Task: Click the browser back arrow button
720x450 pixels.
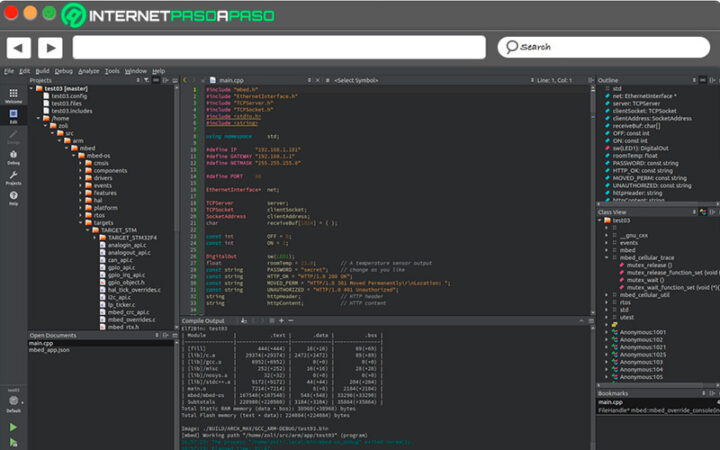Action: (x=18, y=47)
